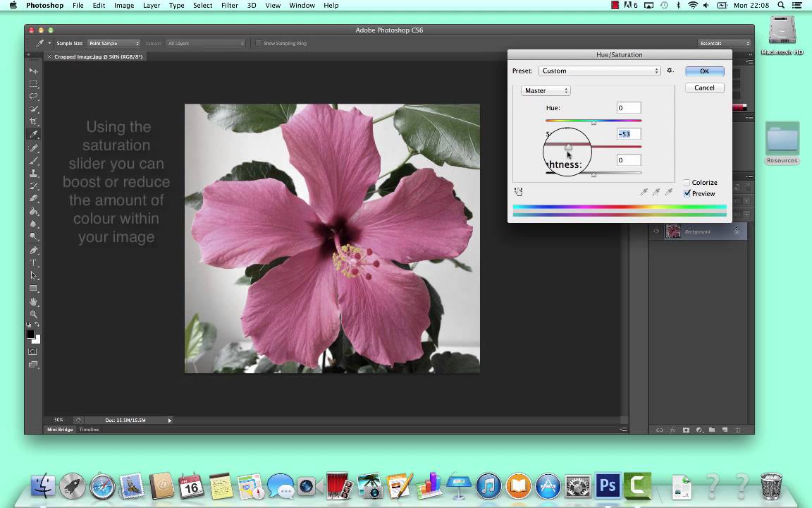Select the Path Selection tool
Screen dimensions: 812x508
tap(34, 275)
